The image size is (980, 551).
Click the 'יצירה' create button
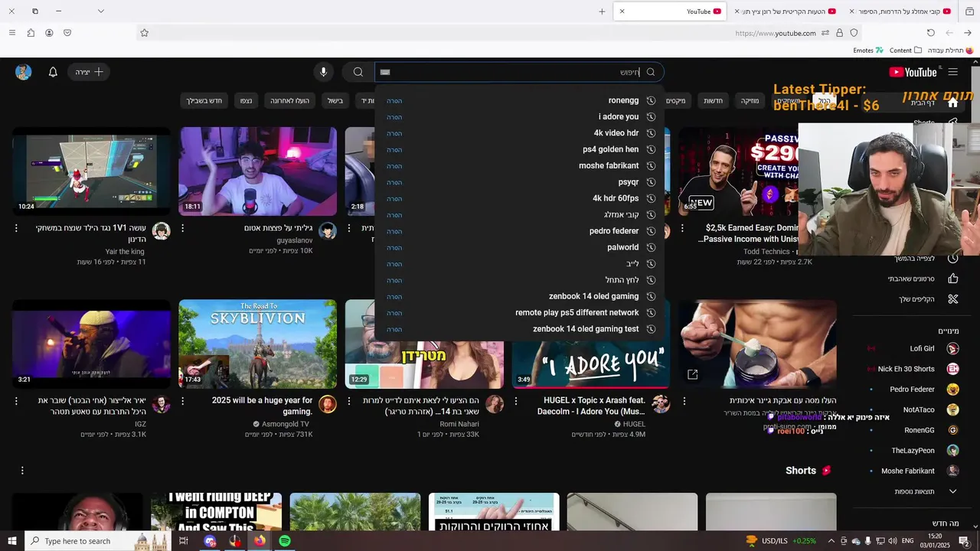[90, 72]
